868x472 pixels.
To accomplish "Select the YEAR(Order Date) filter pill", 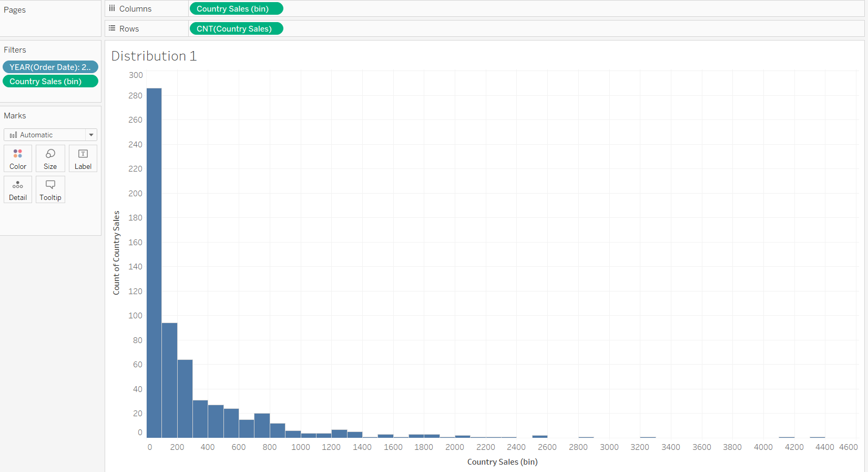I will click(x=50, y=67).
